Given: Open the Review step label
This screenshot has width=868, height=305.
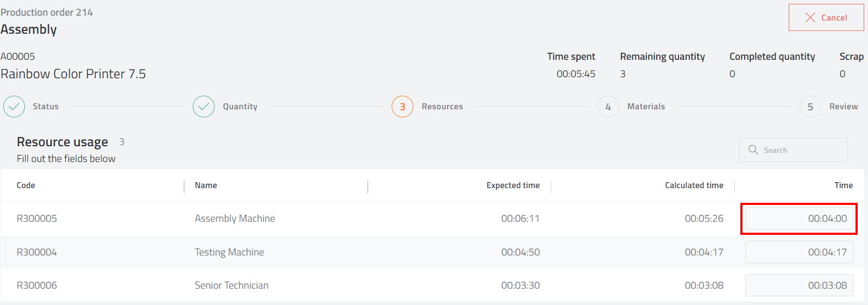Looking at the screenshot, I should pyautogui.click(x=844, y=107).
